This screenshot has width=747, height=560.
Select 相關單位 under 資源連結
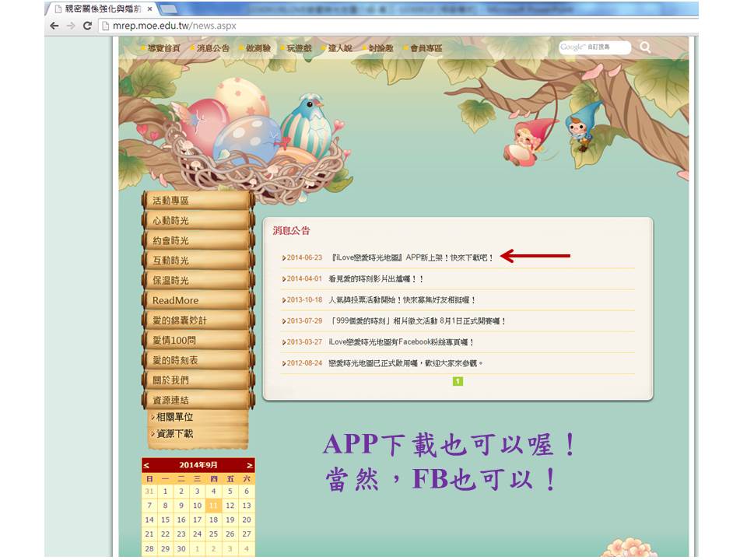[174, 418]
